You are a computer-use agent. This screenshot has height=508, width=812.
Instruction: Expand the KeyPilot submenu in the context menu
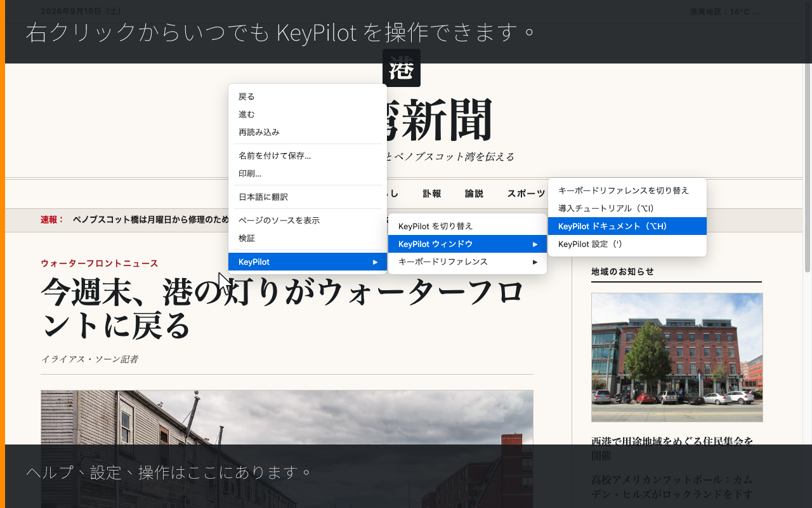(308, 262)
